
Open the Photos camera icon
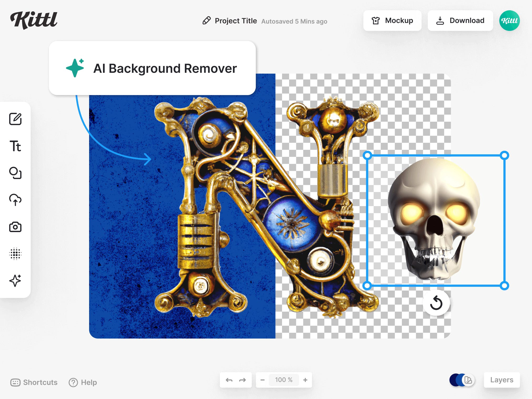(x=15, y=227)
